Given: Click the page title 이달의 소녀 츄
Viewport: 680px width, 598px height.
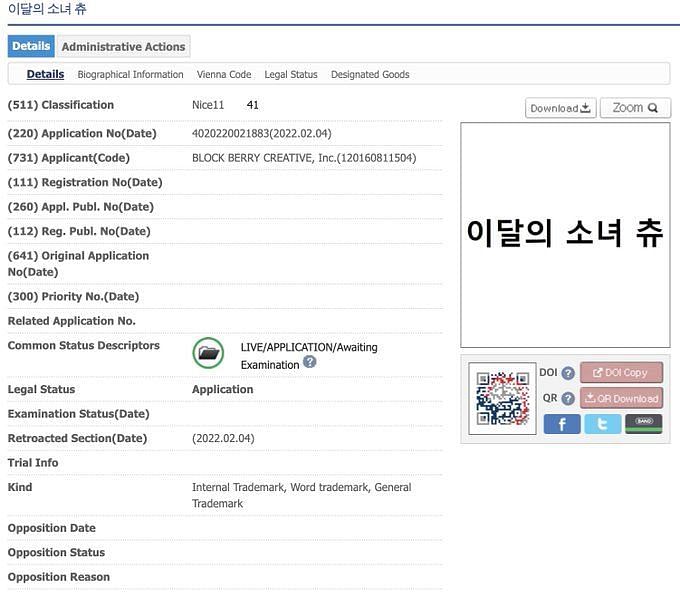Looking at the screenshot, I should pos(47,9).
